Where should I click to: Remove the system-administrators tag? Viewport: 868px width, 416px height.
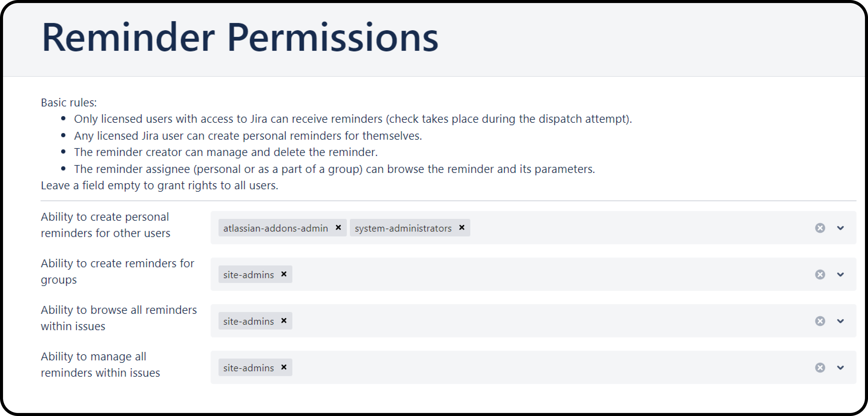(462, 228)
